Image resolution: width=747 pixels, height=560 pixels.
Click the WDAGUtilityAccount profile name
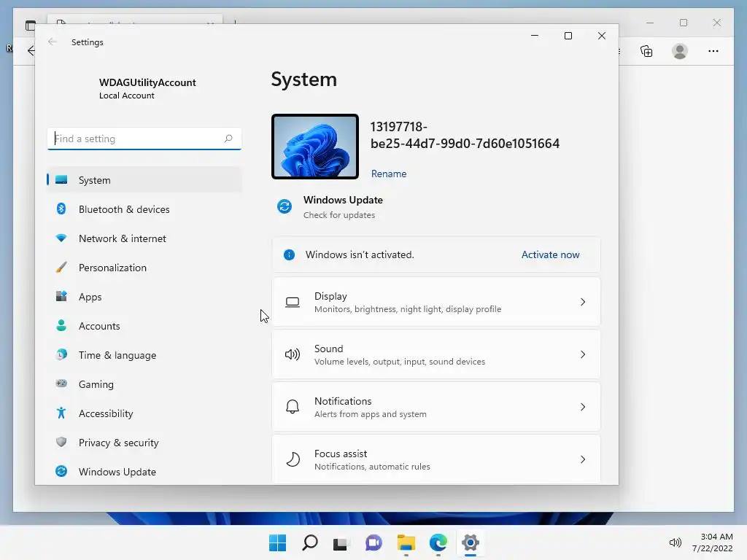pos(147,82)
